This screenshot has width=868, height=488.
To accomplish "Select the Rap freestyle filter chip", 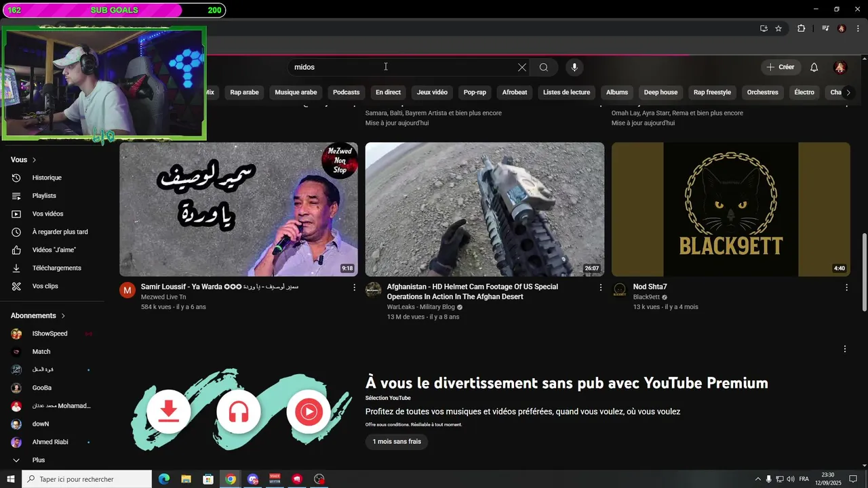I will pos(712,92).
